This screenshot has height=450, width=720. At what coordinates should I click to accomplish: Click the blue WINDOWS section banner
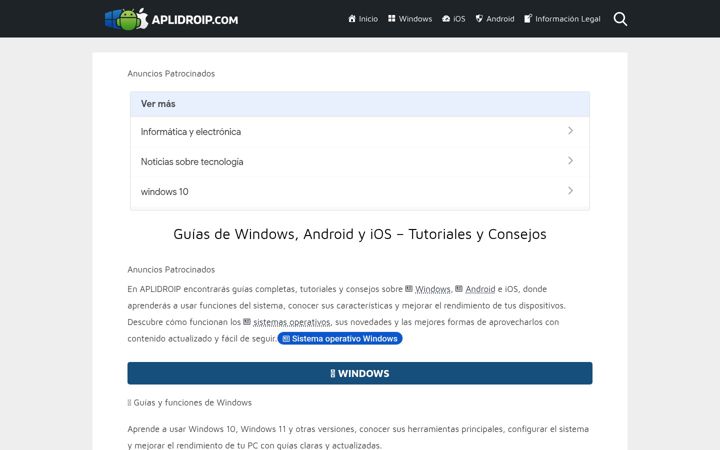[360, 373]
